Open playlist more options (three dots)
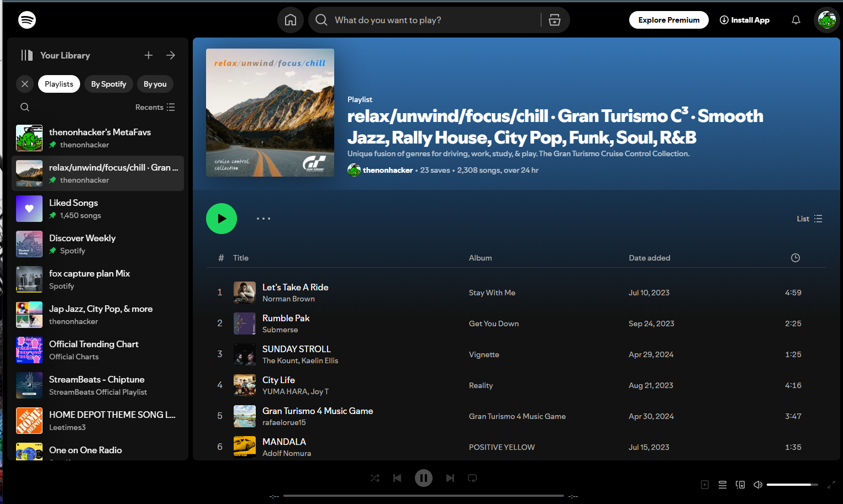This screenshot has height=504, width=843. (x=264, y=219)
